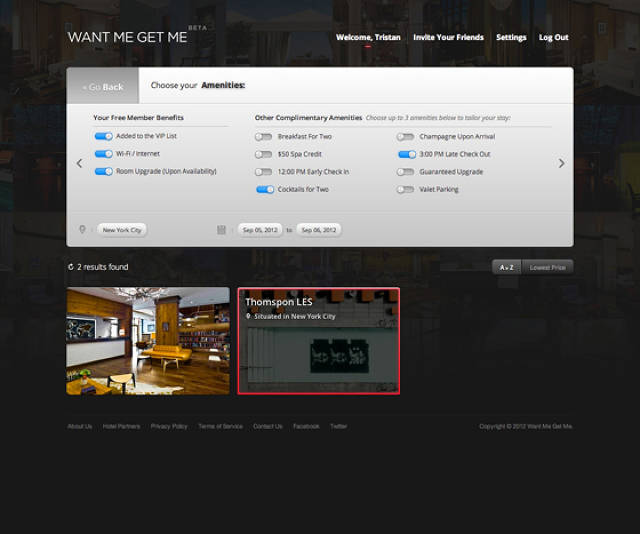
Task: Log Out from top navigation
Action: point(553,37)
